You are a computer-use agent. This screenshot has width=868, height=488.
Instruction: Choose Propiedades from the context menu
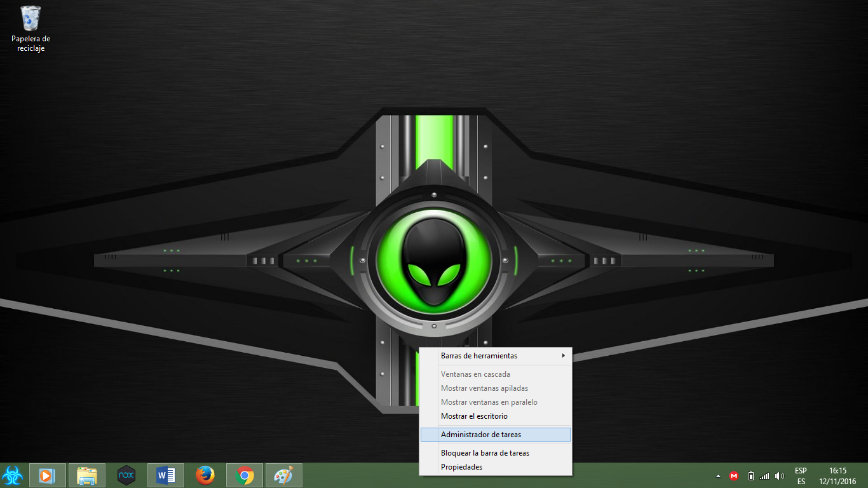460,467
